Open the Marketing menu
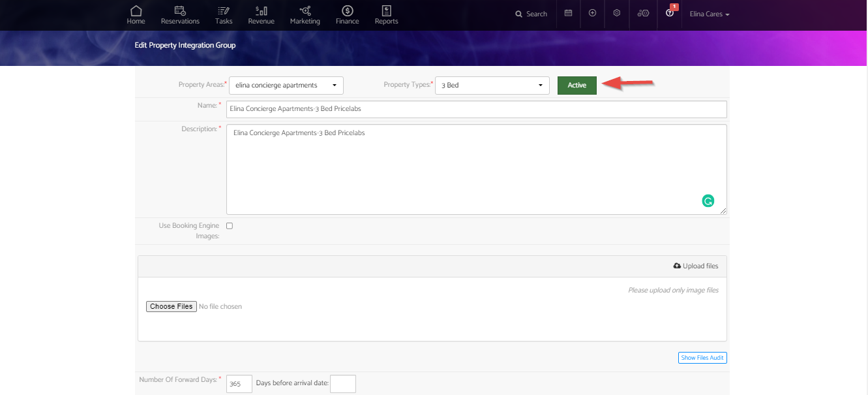This screenshot has width=868, height=395. [x=305, y=14]
